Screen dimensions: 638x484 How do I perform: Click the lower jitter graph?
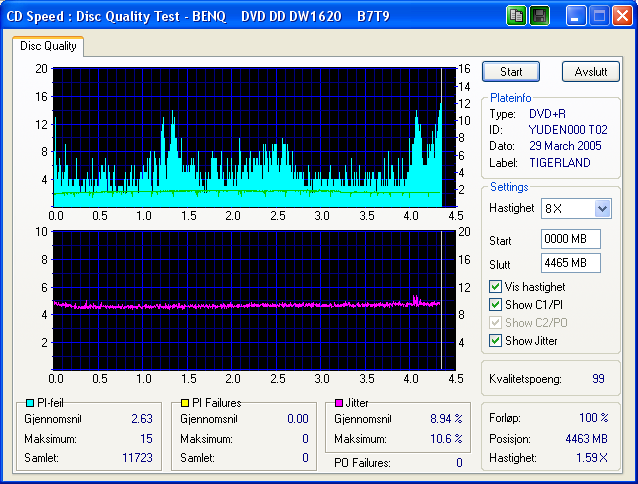(x=254, y=301)
